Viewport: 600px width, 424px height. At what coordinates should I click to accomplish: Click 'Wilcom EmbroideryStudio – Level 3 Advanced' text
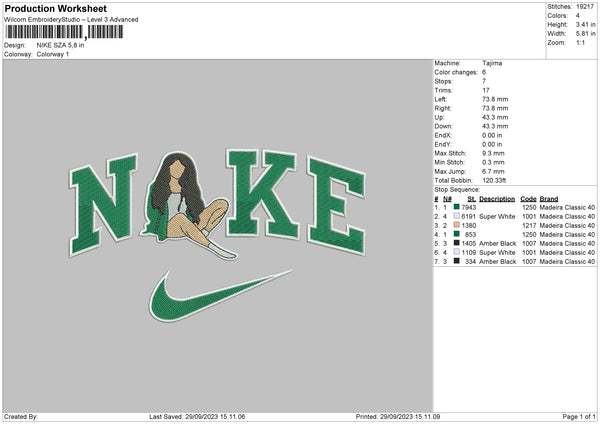(x=71, y=20)
